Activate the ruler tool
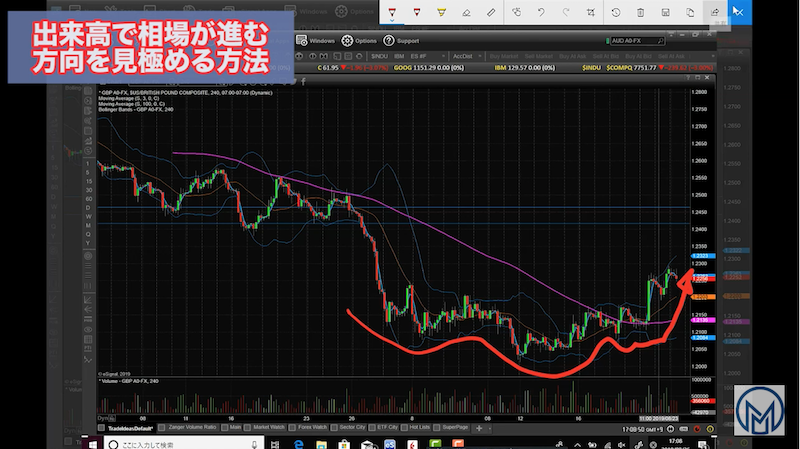This screenshot has width=800, height=449. pos(488,12)
